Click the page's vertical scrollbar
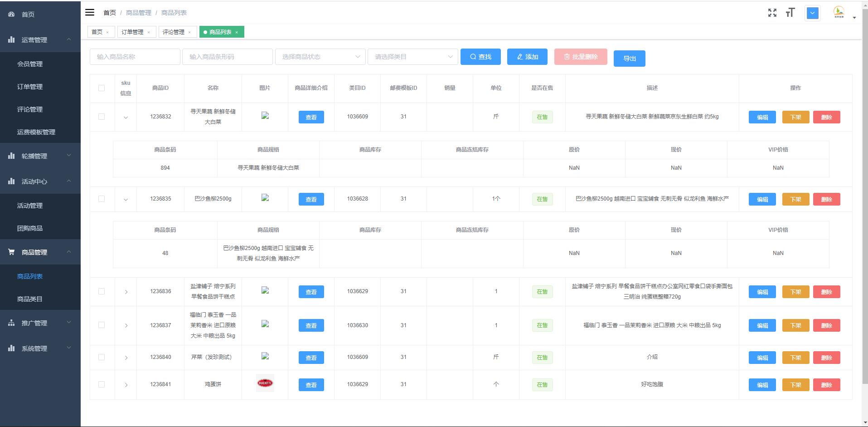Screen dimensions: 868x427 (x=865, y=195)
